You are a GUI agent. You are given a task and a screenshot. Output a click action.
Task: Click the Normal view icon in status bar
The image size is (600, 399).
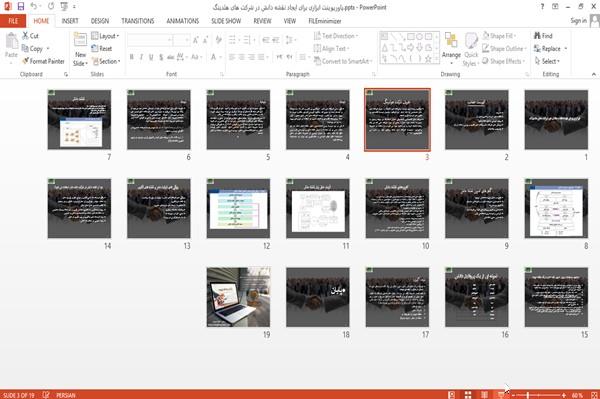452,395
